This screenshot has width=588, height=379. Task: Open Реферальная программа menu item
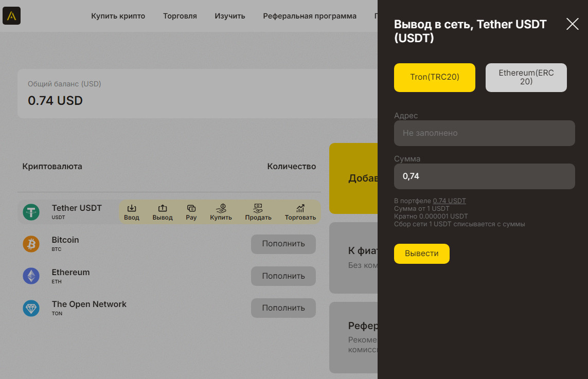tap(310, 16)
